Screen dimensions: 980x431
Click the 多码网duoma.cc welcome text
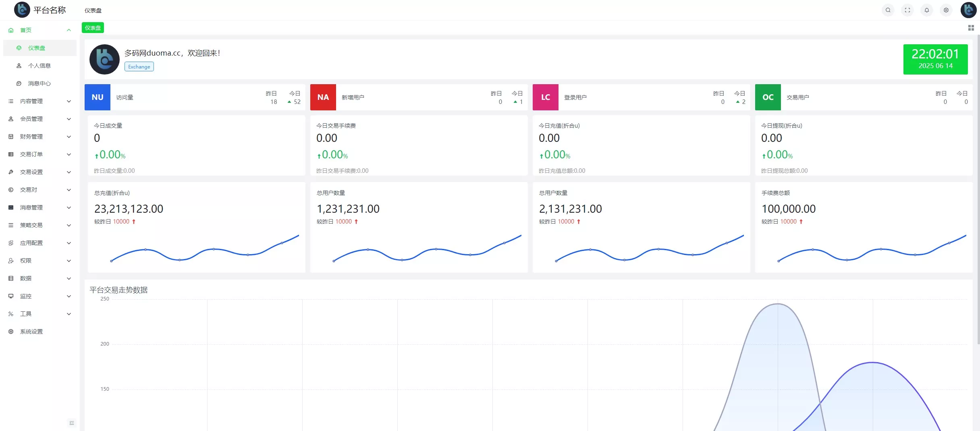pos(172,53)
